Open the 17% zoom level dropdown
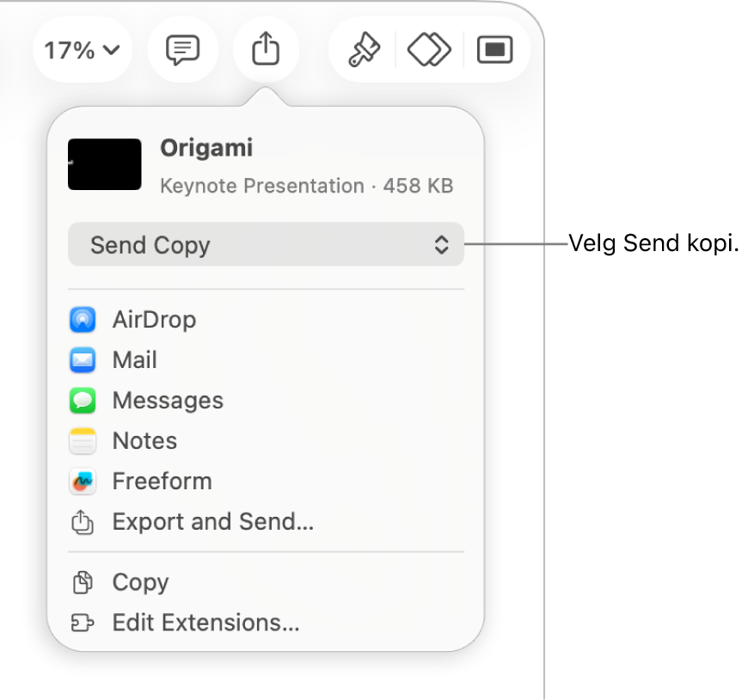The width and height of the screenshot is (748, 700). [82, 50]
